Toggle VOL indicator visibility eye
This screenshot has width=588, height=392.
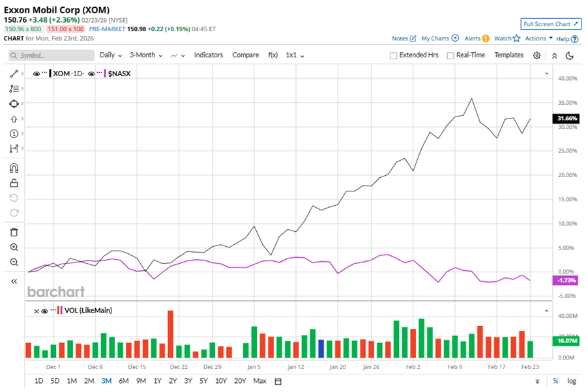[44, 311]
